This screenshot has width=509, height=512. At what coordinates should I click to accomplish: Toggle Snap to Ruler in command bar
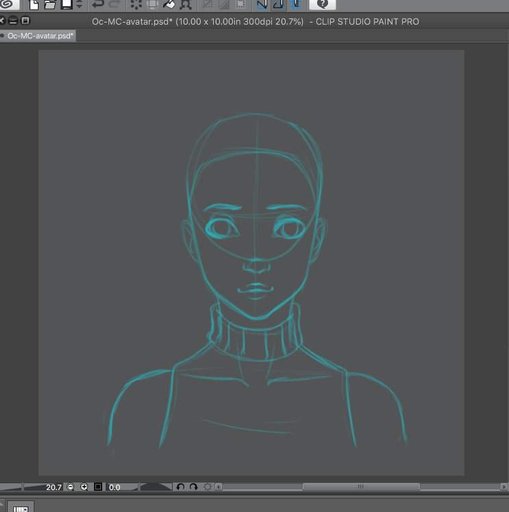coord(262,4)
